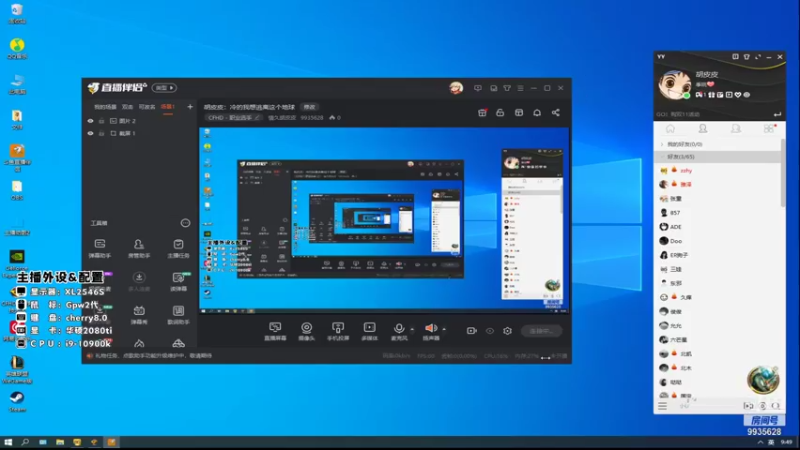
Task: Click 修改 to edit stream title
Action: (x=310, y=107)
